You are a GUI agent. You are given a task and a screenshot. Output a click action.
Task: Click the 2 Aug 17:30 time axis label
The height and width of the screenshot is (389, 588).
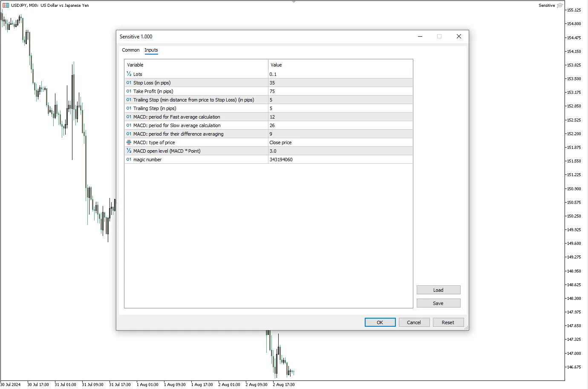pos(284,385)
